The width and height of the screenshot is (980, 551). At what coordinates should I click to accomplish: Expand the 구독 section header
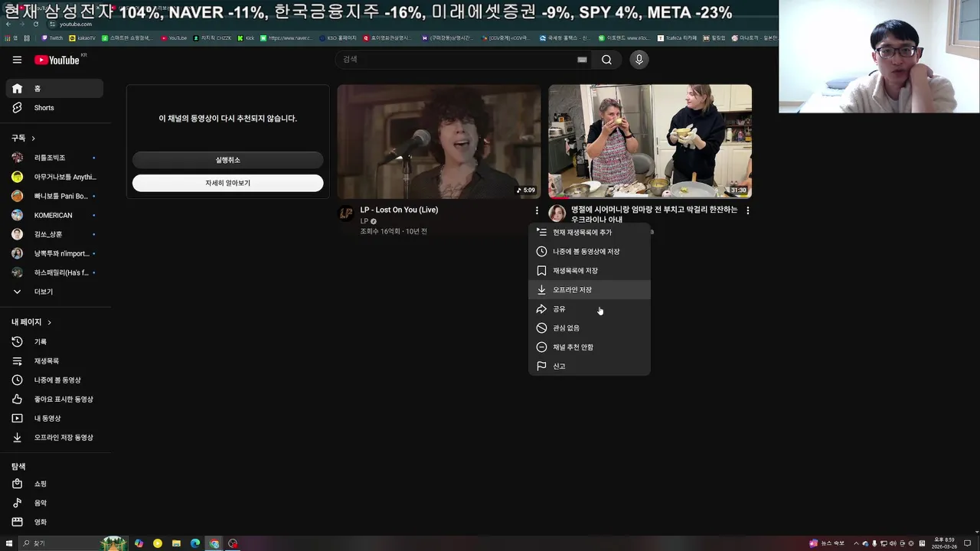(24, 139)
